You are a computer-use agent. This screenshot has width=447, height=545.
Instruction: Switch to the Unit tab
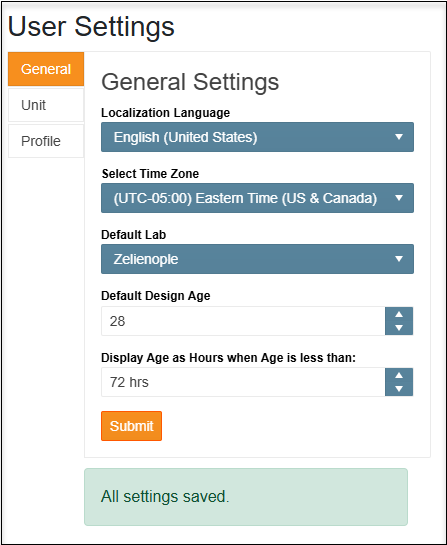[x=46, y=105]
